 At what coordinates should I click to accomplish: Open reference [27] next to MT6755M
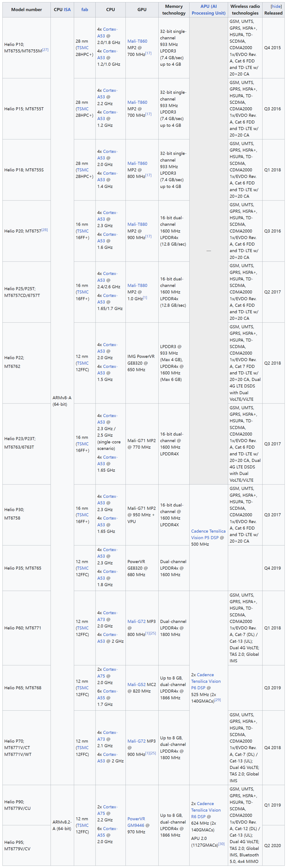[45, 50]
